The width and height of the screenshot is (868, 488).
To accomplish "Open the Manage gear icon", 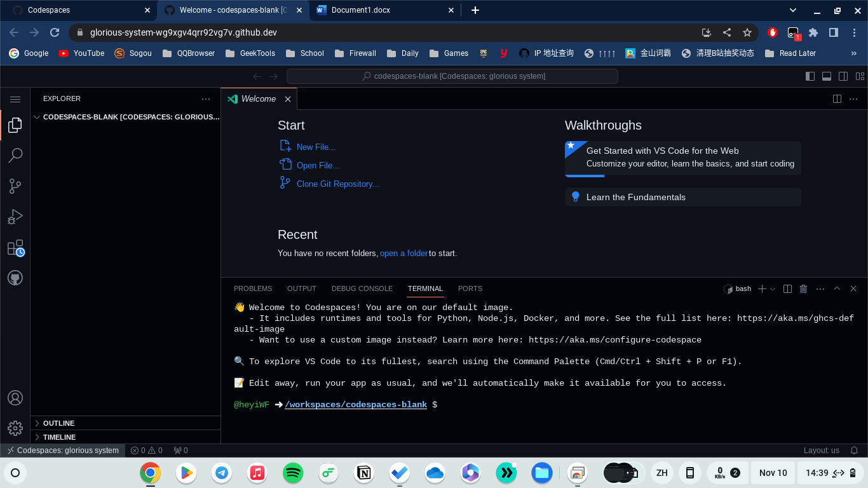I will (x=15, y=428).
